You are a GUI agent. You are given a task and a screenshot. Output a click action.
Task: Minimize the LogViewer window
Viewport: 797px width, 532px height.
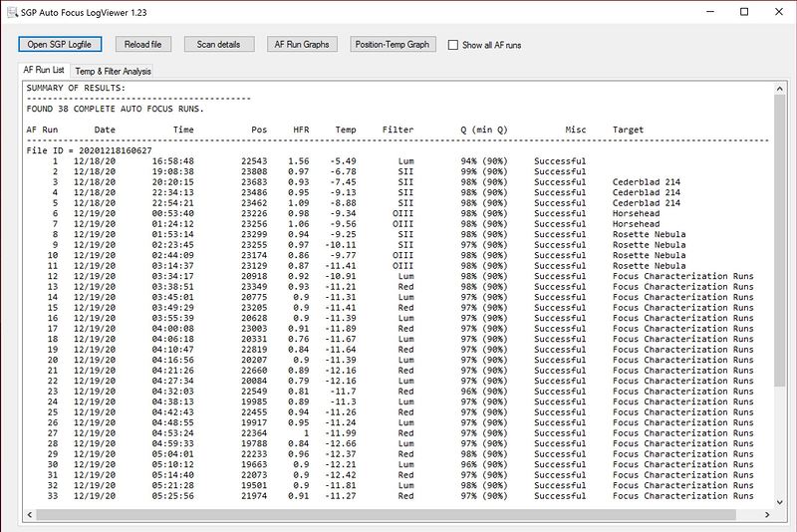point(710,11)
